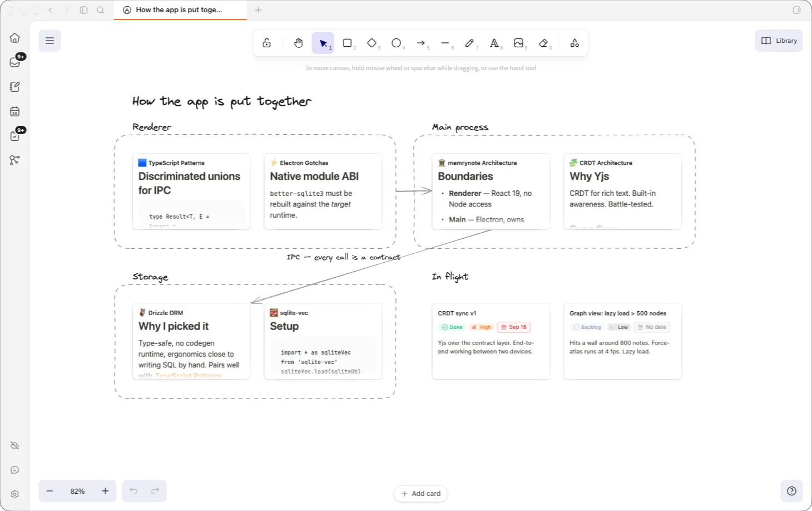Open Settings gear in left sidebar

pos(15,494)
